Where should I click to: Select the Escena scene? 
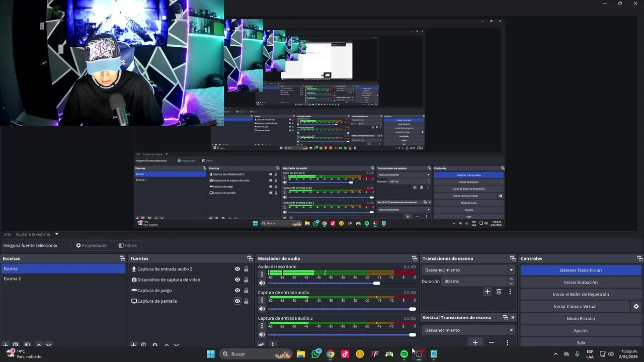(63, 269)
